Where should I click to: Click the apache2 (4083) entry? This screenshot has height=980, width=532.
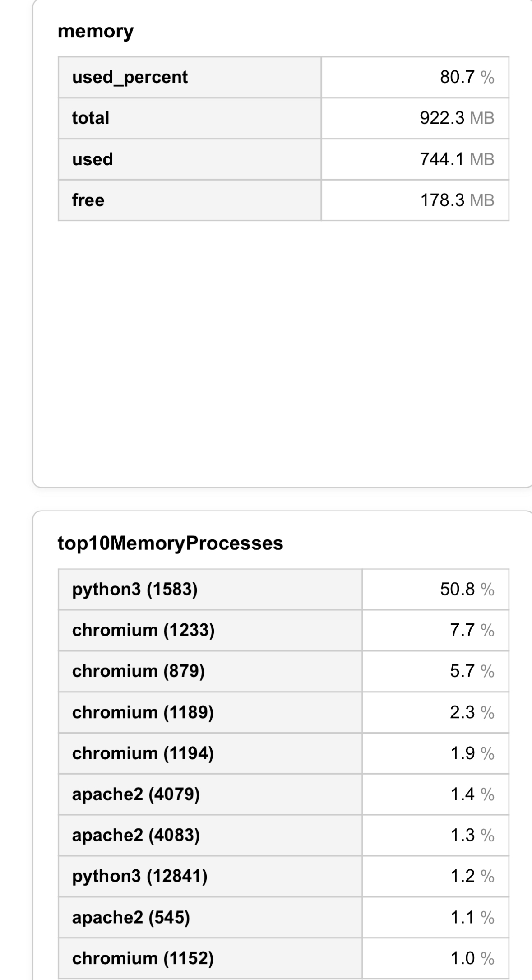tap(136, 836)
